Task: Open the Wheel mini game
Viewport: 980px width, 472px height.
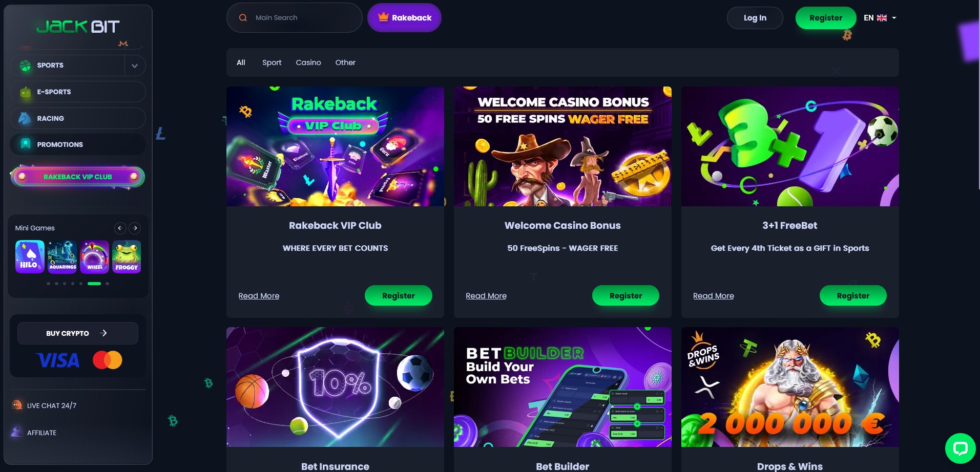Action: [94, 256]
